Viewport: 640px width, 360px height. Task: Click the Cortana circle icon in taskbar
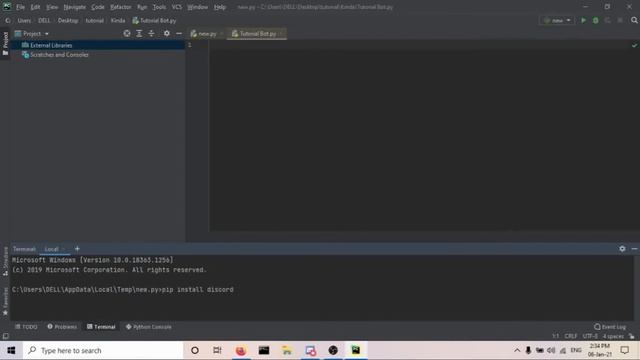point(195,350)
